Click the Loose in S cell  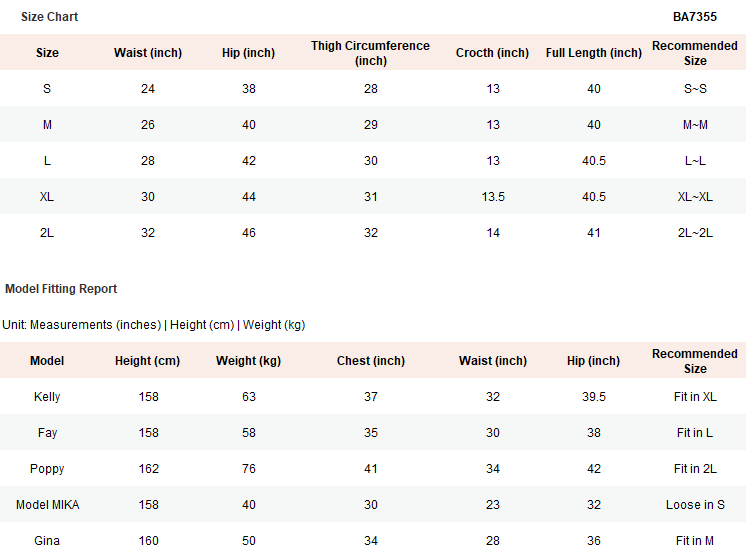coord(695,505)
